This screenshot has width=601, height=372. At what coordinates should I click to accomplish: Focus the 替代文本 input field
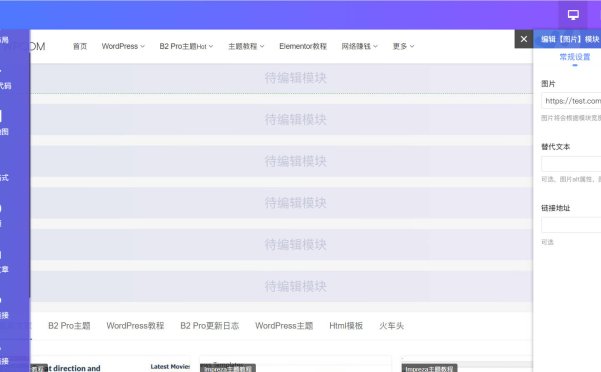click(571, 164)
